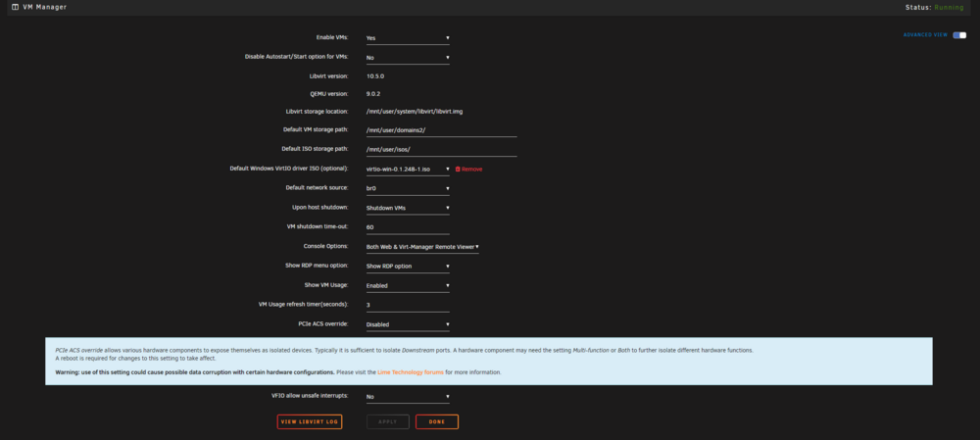Toggle the Advanced View switch
Screen dimensions: 980x440
click(959, 35)
